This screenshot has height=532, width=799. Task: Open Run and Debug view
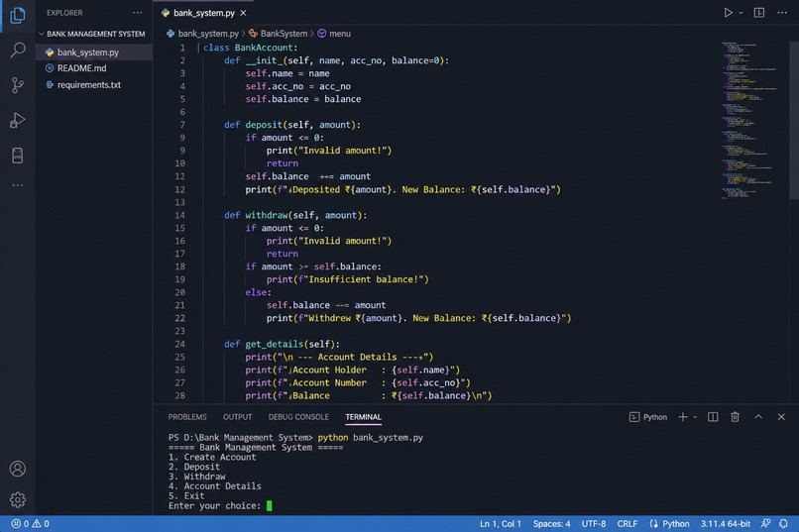[17, 120]
